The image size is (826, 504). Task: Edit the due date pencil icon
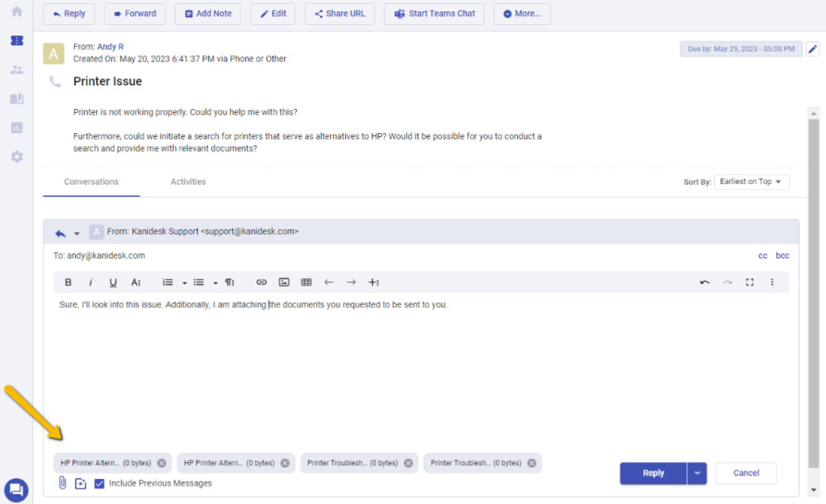click(813, 49)
